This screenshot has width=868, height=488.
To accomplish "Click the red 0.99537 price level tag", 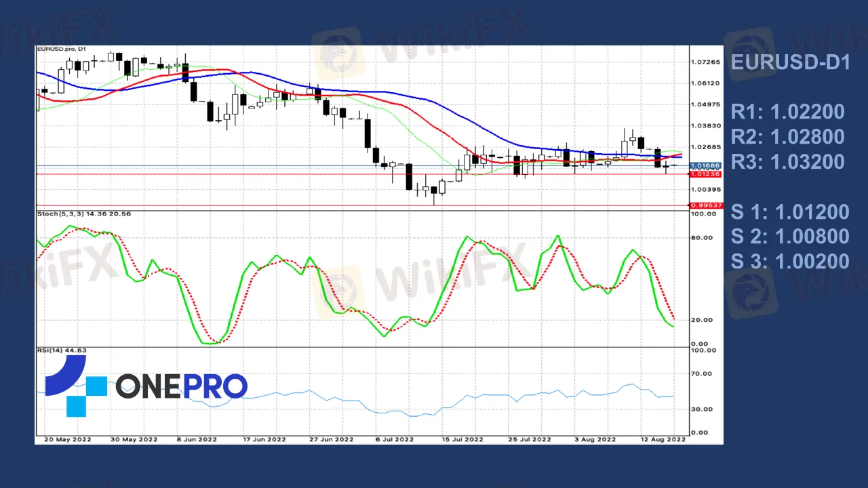I will pyautogui.click(x=705, y=205).
